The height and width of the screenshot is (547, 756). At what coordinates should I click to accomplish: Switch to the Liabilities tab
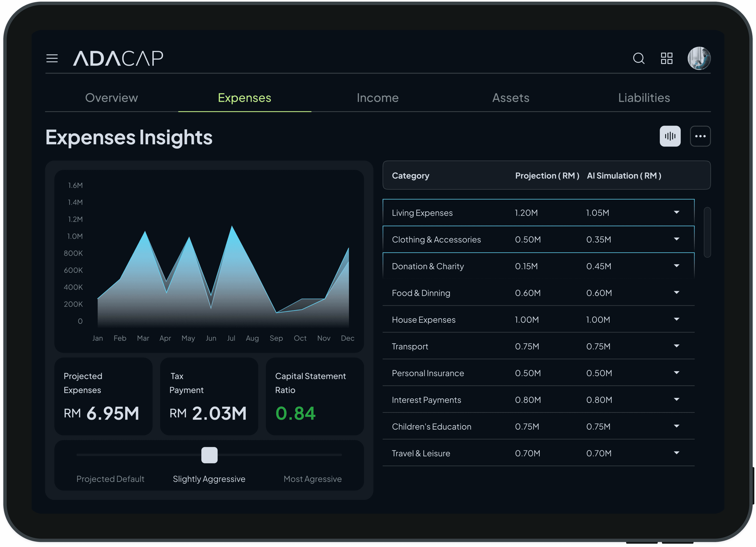point(644,98)
